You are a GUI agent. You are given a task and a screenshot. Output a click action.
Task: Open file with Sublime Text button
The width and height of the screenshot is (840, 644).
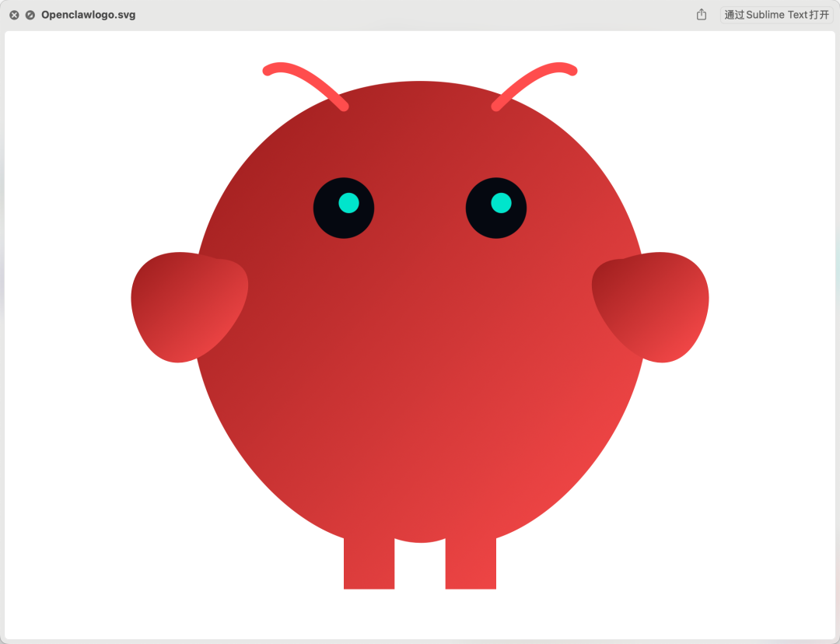tap(776, 15)
